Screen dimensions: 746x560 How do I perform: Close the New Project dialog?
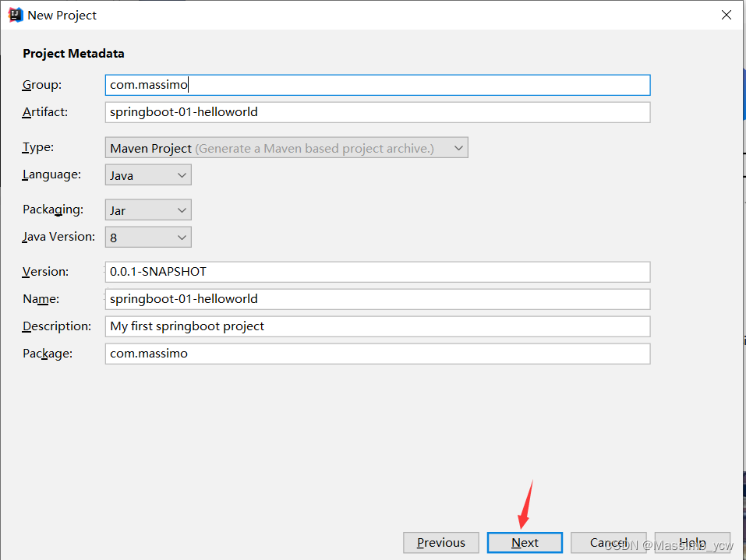tap(726, 15)
